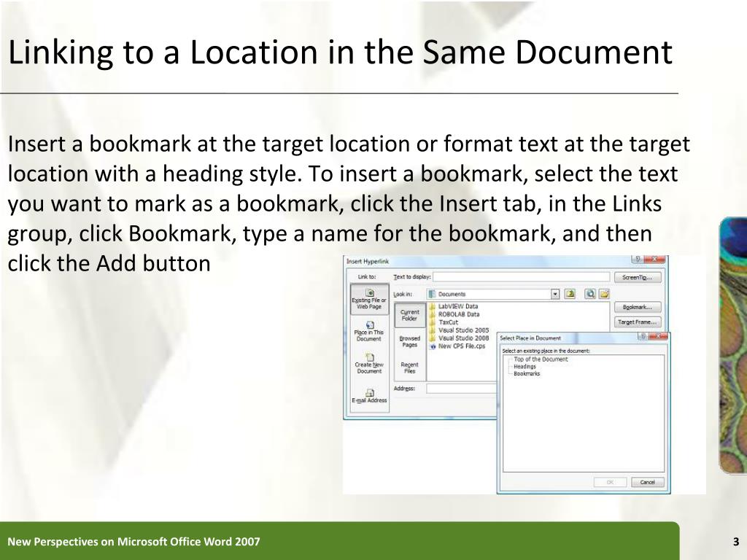Click the Bookmark... button
Screen dimensions: 747x560
click(x=638, y=307)
